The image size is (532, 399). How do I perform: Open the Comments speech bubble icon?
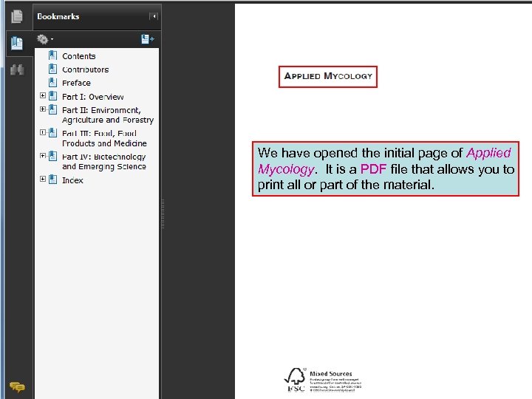17,386
